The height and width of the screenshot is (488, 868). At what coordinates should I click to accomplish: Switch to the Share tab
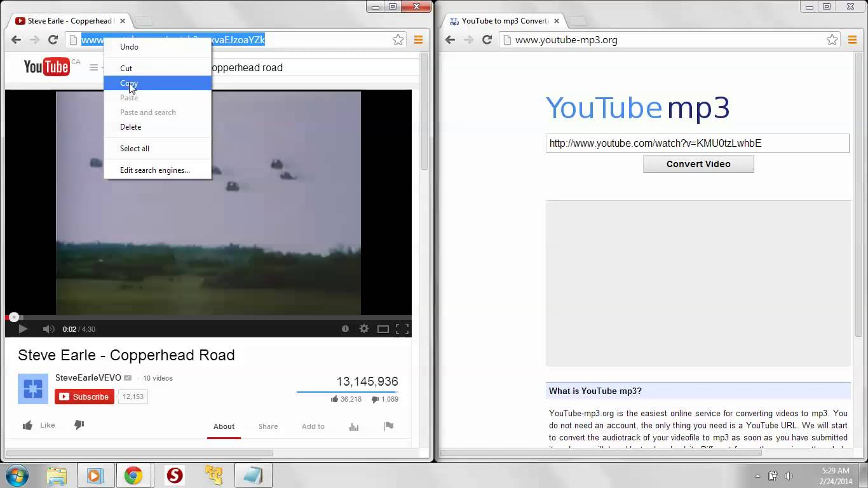click(268, 426)
